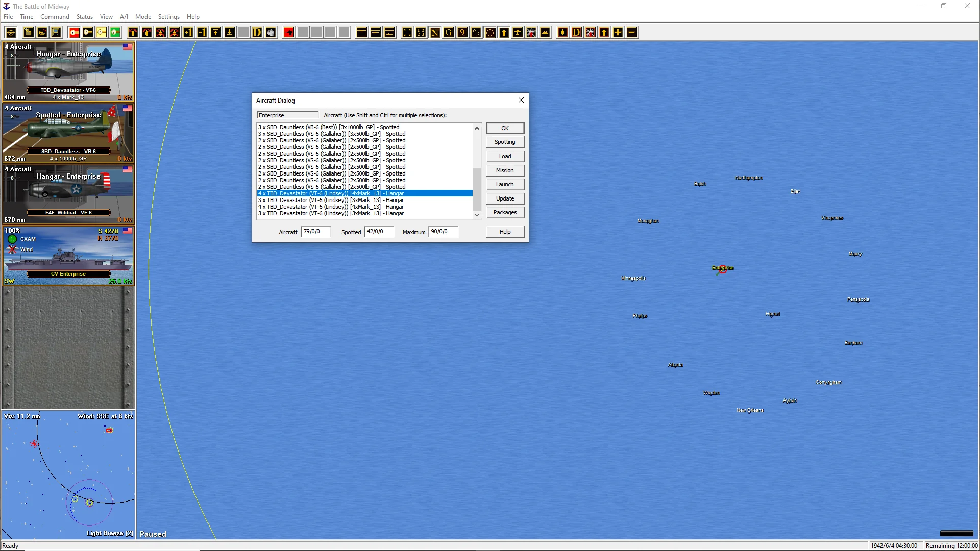Click the up-arrow-to-bar toolbar icon

pos(216,33)
